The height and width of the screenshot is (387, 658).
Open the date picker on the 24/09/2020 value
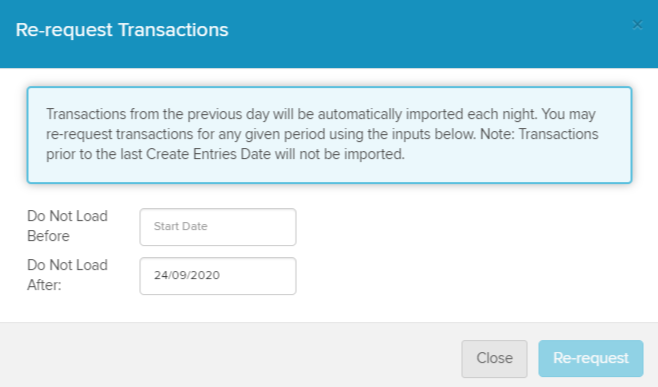tap(187, 275)
